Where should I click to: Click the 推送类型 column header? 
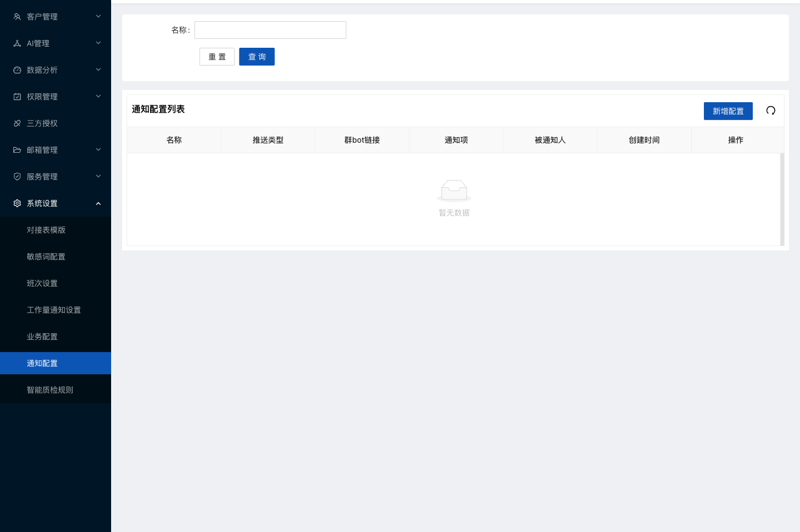pos(268,140)
